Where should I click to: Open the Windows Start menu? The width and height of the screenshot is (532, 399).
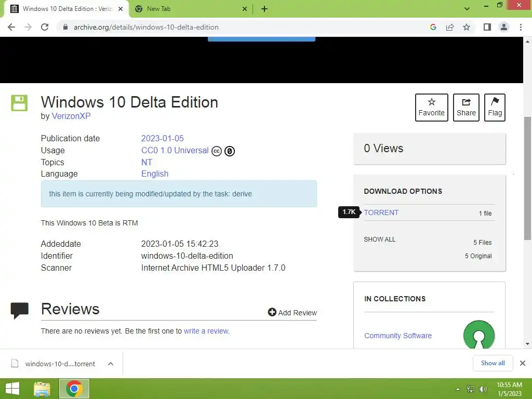[12, 389]
